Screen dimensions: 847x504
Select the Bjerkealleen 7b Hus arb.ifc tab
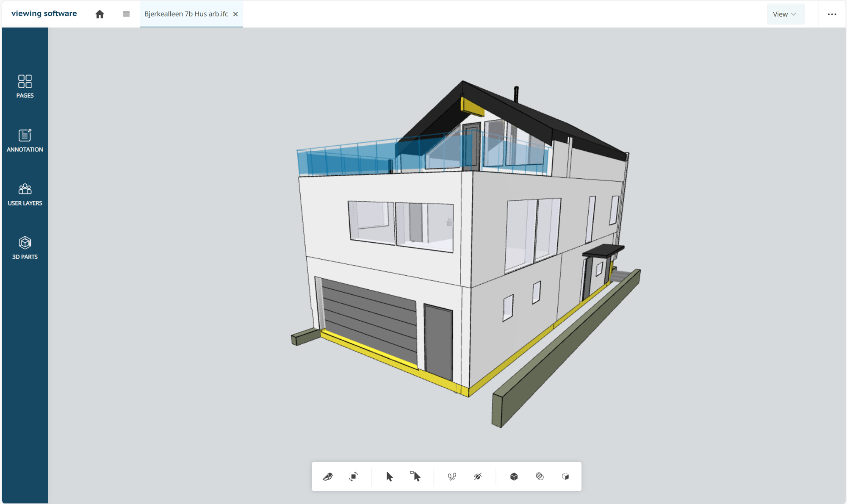pos(186,14)
